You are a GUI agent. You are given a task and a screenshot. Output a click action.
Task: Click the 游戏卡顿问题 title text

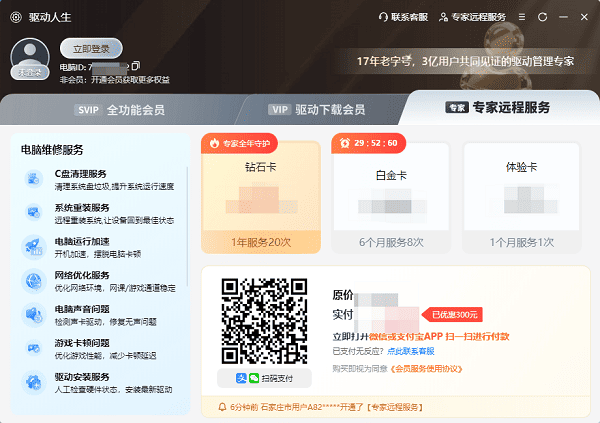(x=82, y=343)
